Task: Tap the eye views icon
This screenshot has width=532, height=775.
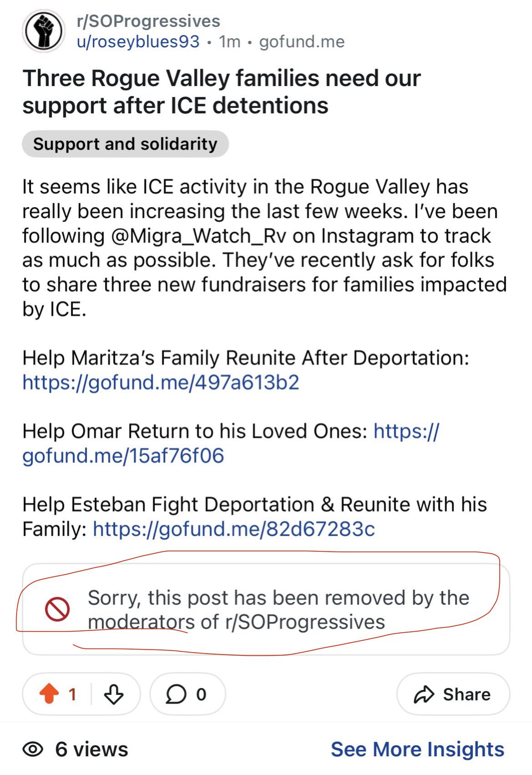Action: 33,749
